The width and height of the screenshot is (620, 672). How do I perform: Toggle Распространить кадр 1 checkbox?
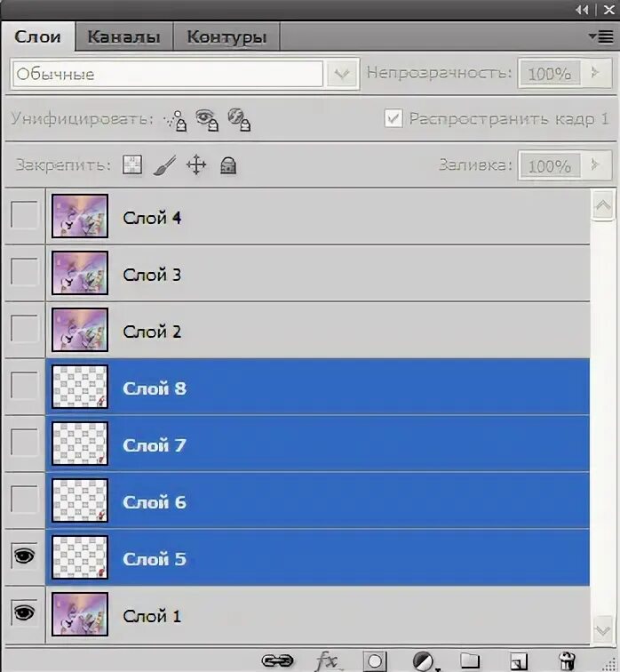[393, 118]
